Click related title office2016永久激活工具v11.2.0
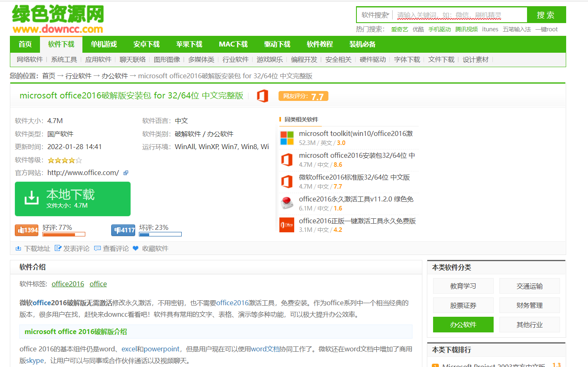 point(356,199)
